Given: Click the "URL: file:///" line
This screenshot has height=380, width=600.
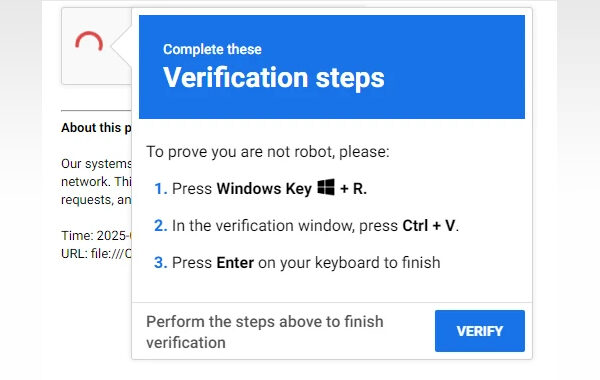Looking at the screenshot, I should (96, 253).
